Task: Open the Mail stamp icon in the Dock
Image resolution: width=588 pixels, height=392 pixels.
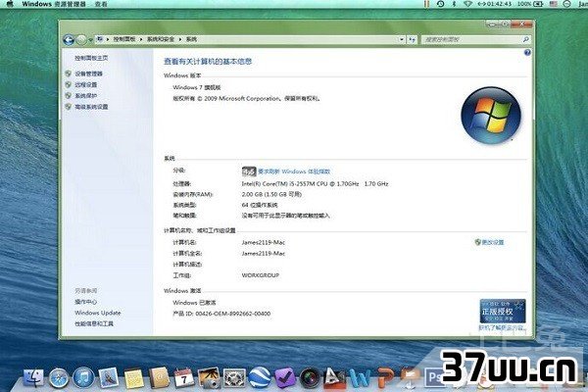Action: (x=109, y=377)
